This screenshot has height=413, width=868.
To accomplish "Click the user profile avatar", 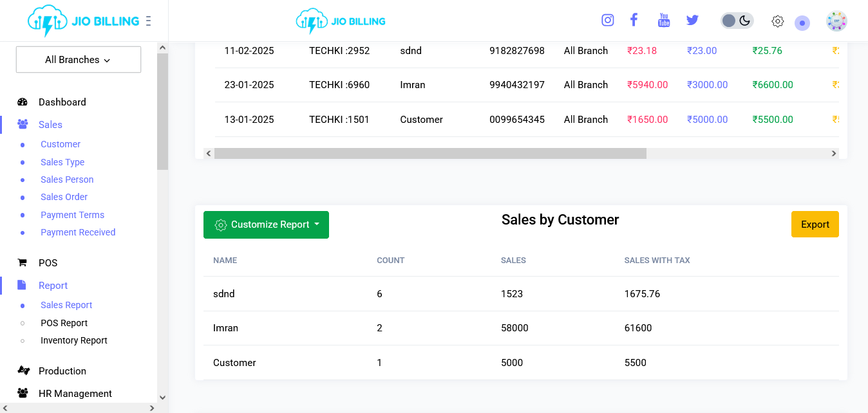I will [x=836, y=21].
